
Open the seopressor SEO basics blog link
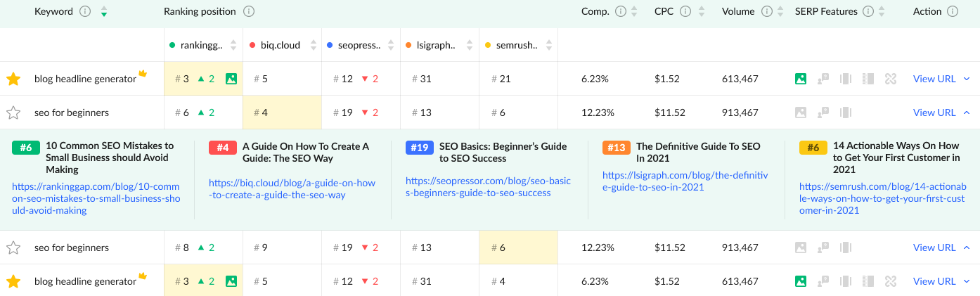click(x=488, y=187)
